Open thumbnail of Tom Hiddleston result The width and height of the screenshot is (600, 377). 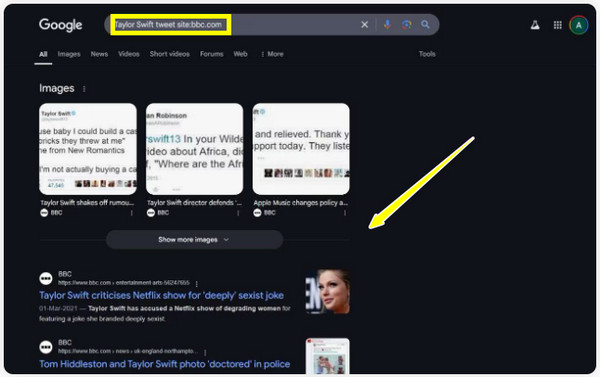click(328, 356)
